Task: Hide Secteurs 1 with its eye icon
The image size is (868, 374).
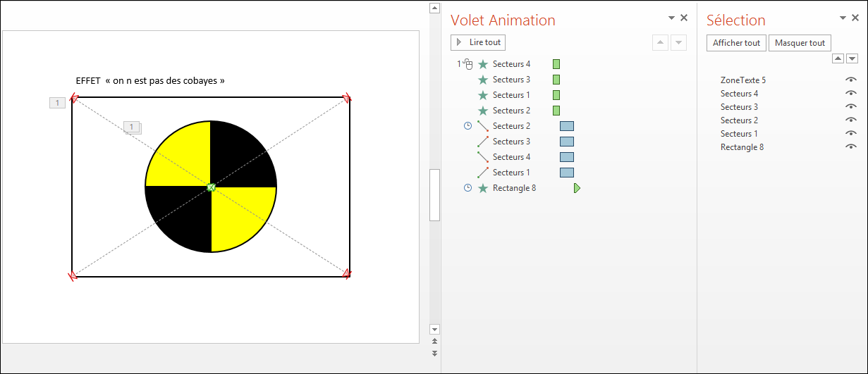Action: tap(851, 134)
